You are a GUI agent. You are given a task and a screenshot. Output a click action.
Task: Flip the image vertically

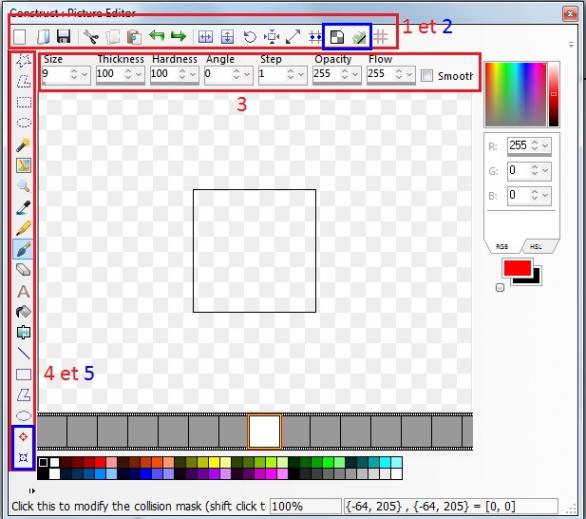[228, 37]
